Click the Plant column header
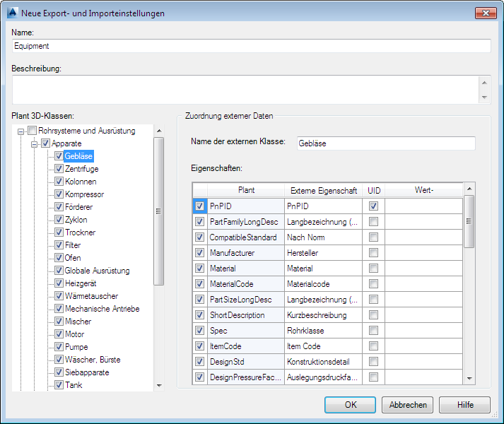The height and width of the screenshot is (424, 504). [246, 190]
